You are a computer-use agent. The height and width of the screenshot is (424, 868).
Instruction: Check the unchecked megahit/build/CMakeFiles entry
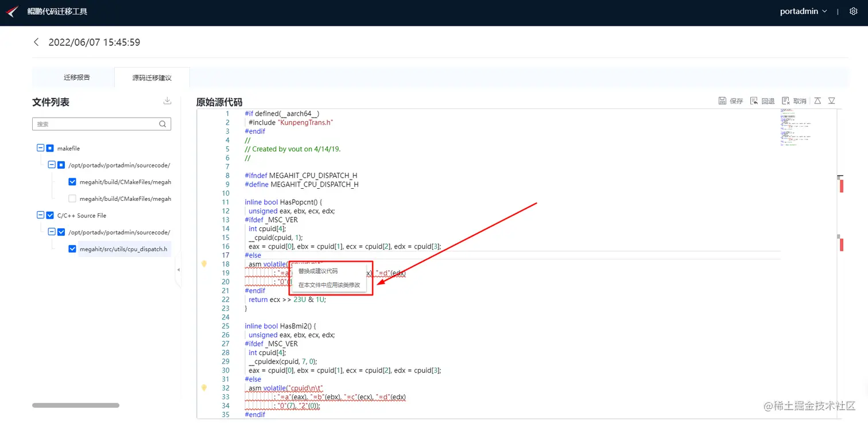tap(72, 199)
